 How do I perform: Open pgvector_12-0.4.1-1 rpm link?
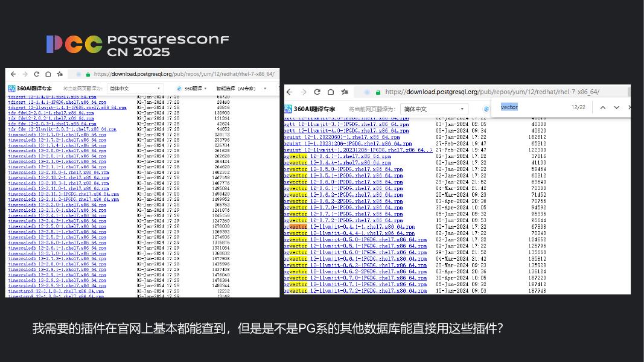(x=337, y=156)
